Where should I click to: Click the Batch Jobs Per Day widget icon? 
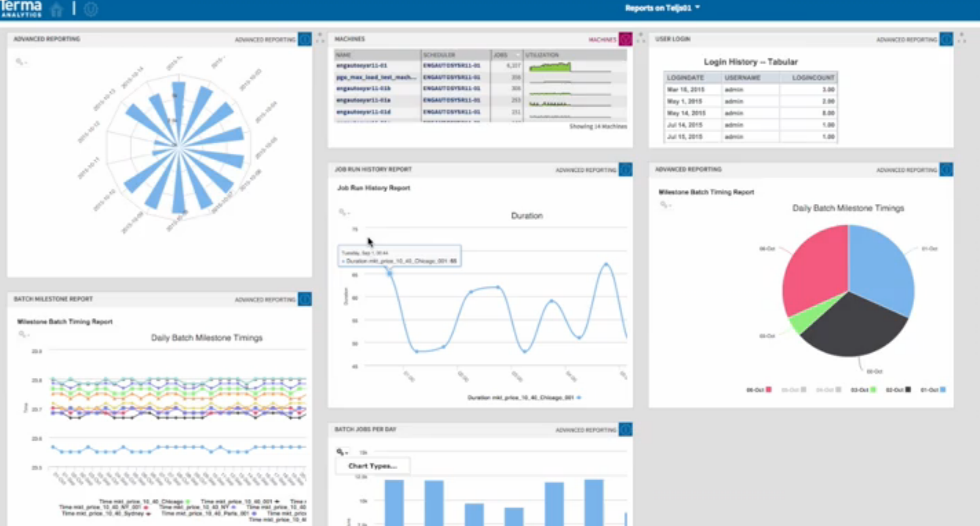pyautogui.click(x=625, y=430)
